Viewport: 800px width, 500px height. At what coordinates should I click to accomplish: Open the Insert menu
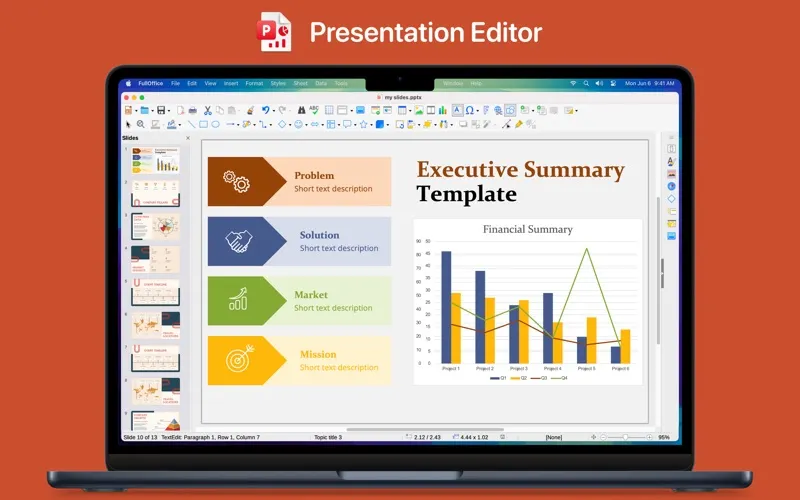(231, 83)
